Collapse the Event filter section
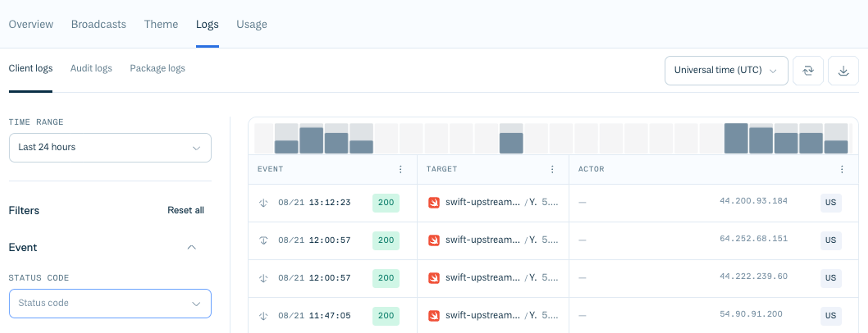868x333 pixels. [191, 247]
